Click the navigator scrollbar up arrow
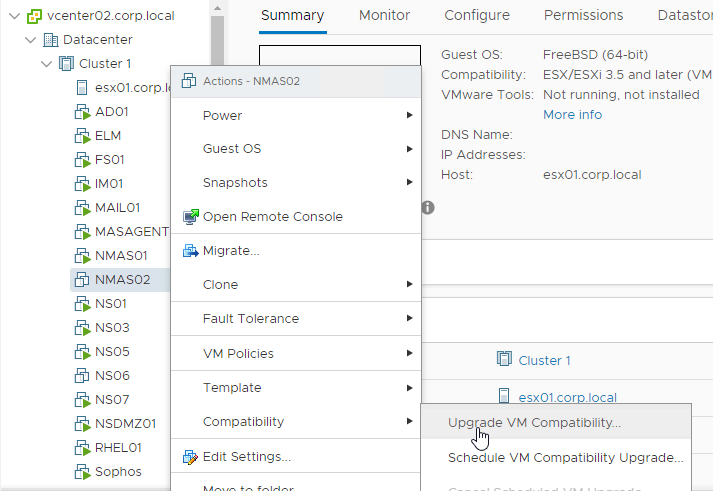 click(x=217, y=8)
